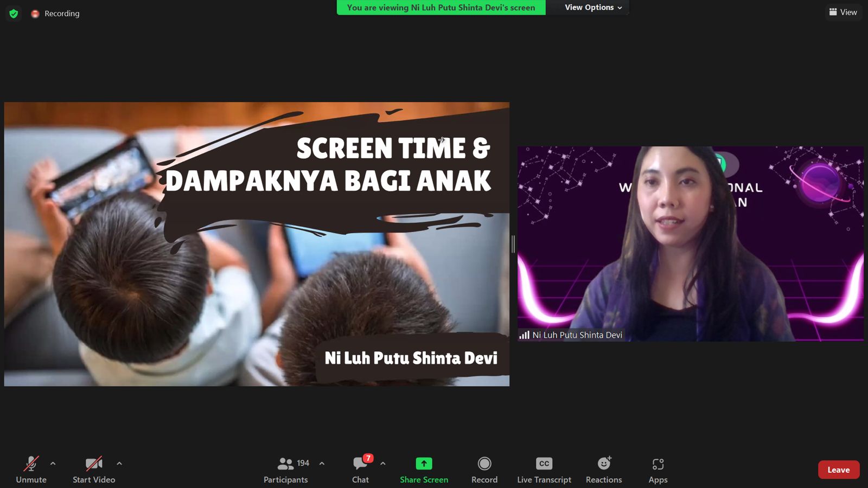
Task: Turn on camera with Start Video
Action: (94, 470)
